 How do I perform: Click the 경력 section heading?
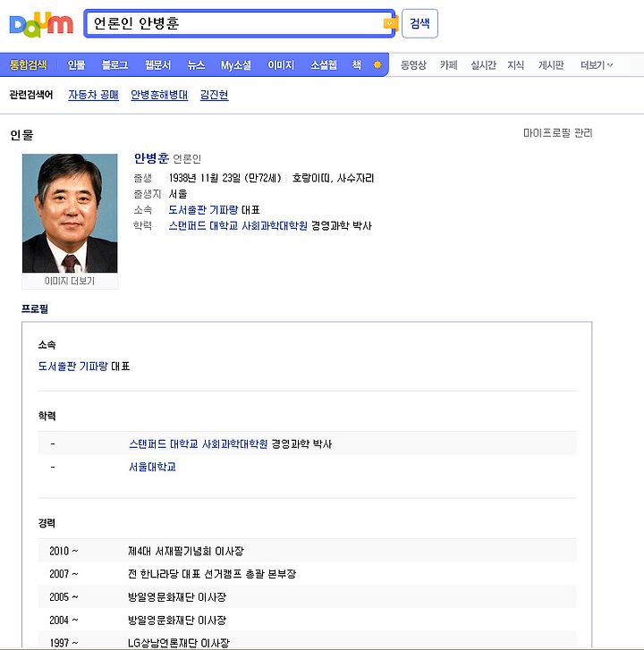click(x=47, y=523)
